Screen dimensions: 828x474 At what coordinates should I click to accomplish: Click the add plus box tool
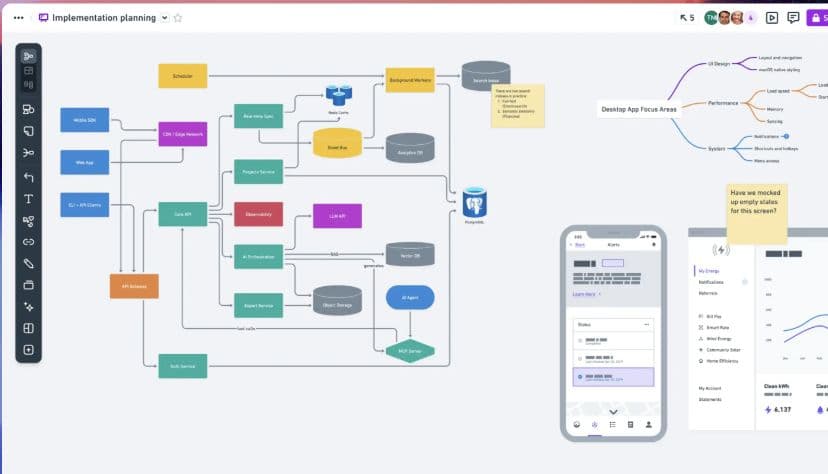tap(29, 350)
